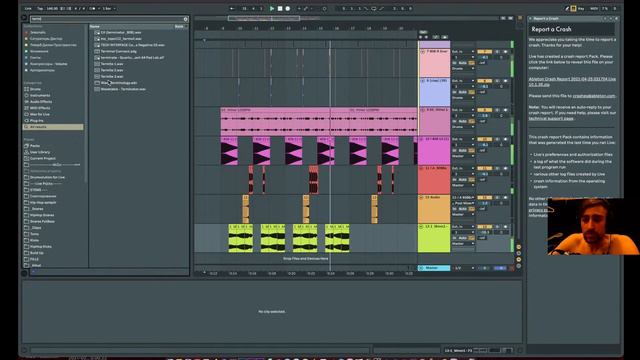Select the Termite 1.wav file
The width and height of the screenshot is (640, 360).
click(112, 64)
